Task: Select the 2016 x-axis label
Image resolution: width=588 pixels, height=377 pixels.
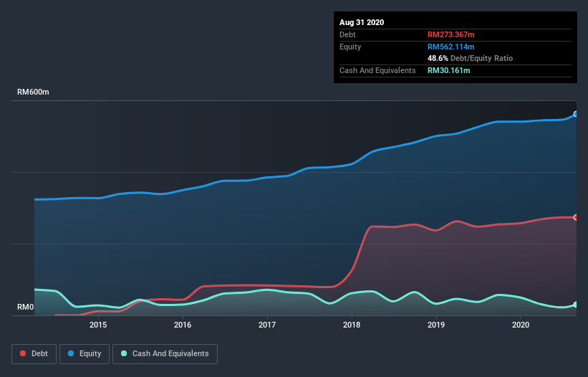Action: [183, 325]
